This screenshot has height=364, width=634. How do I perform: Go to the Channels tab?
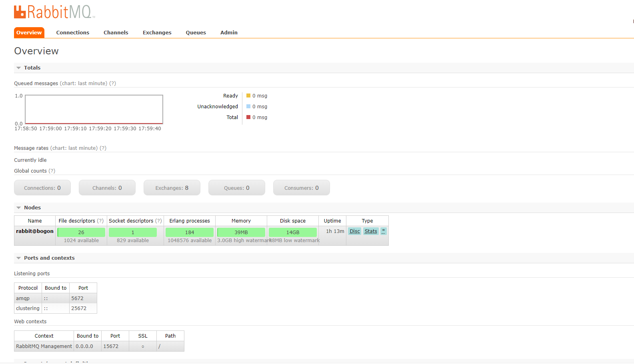[x=116, y=33]
